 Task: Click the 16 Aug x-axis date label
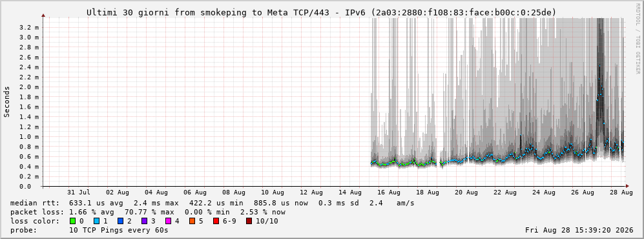(388, 192)
